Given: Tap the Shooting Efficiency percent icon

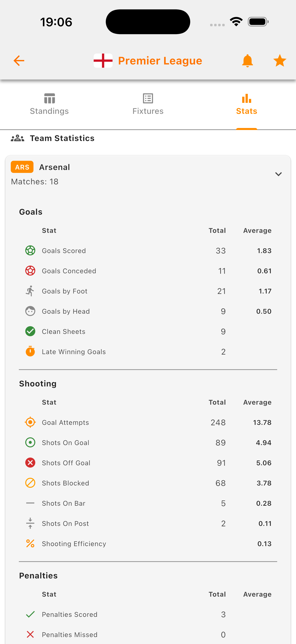Looking at the screenshot, I should point(30,543).
